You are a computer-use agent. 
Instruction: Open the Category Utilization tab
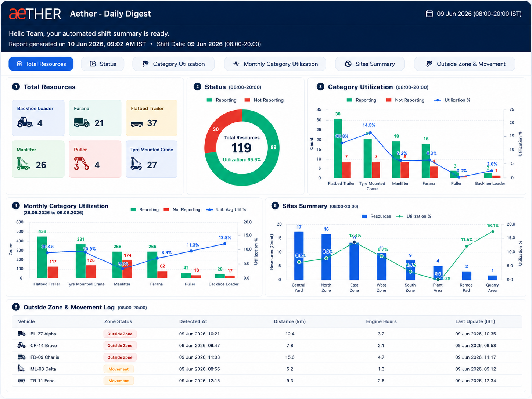coord(173,64)
